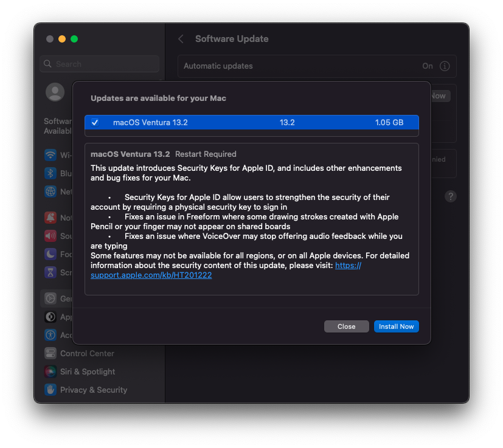Select the General gear icon
The height and width of the screenshot is (448, 503).
pos(50,298)
